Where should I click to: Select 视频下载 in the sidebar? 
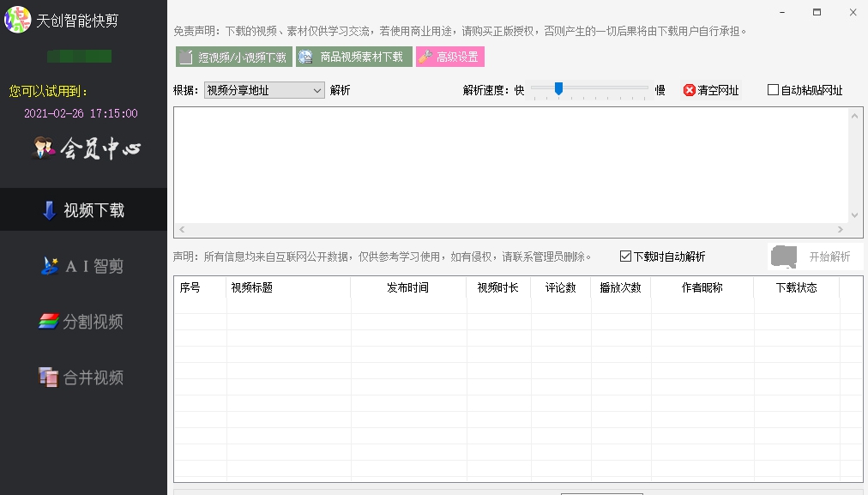click(x=83, y=210)
